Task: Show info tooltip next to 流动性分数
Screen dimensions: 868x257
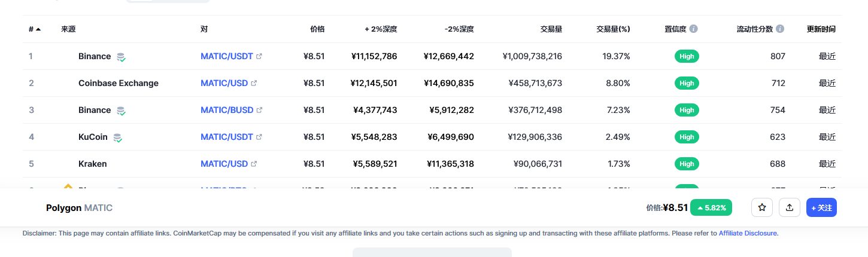Action: (x=780, y=29)
